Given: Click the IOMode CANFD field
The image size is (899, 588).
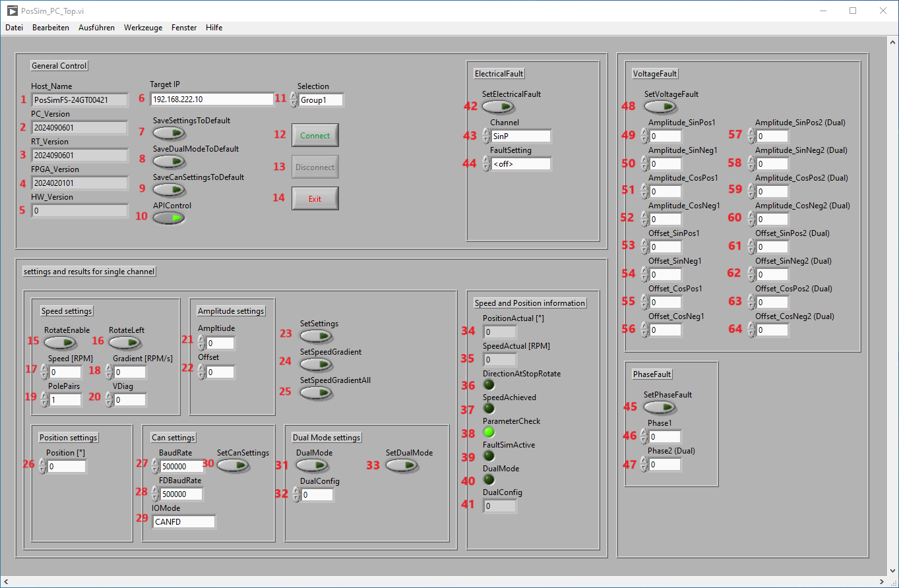Looking at the screenshot, I should (184, 521).
